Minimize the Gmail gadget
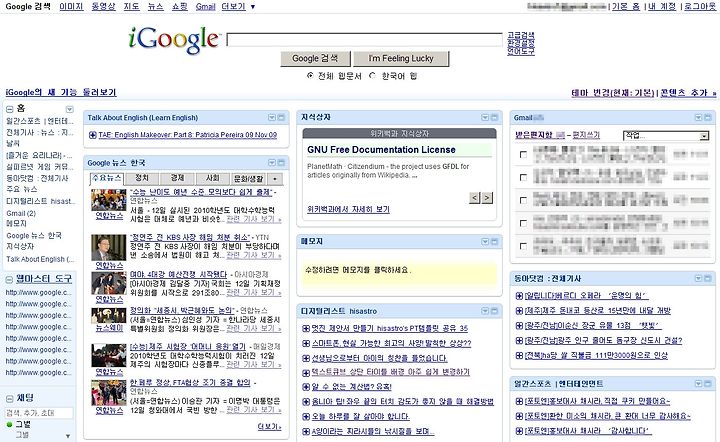 [708, 117]
